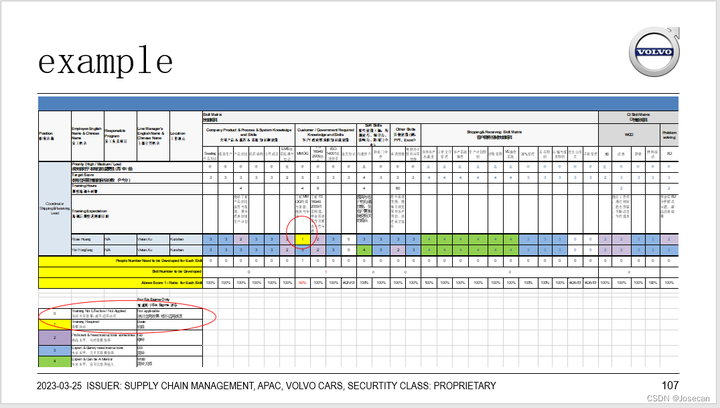720x408 pixels.
Task: Click the red 50% ratio cell
Action: (x=303, y=283)
